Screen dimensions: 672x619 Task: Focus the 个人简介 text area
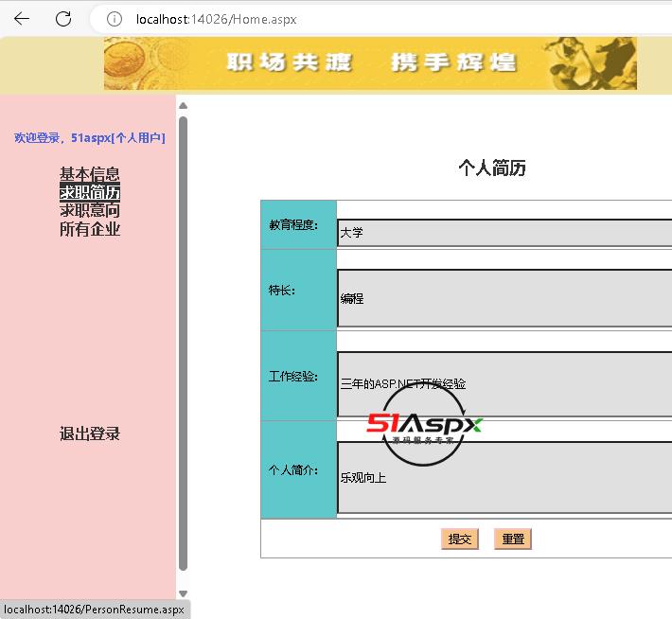[x=504, y=478]
